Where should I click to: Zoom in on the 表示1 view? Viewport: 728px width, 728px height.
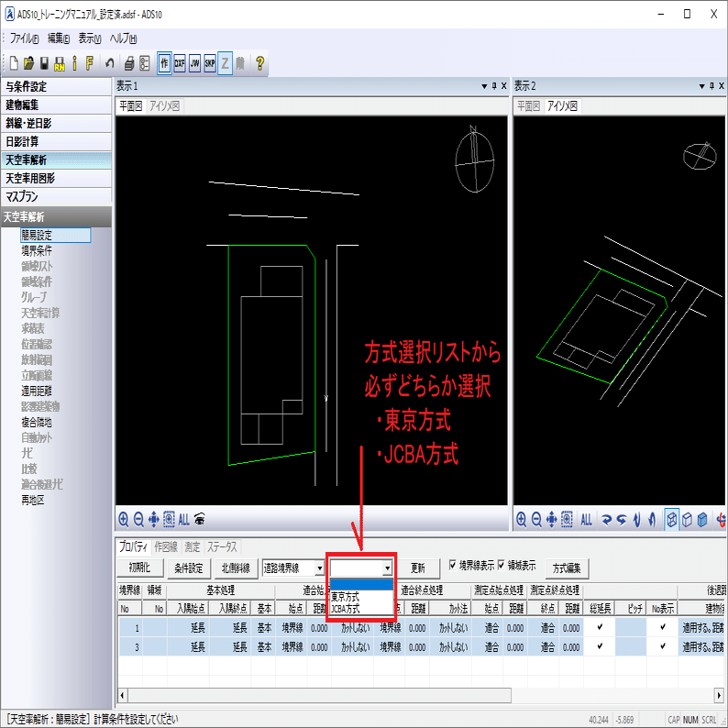tap(124, 519)
